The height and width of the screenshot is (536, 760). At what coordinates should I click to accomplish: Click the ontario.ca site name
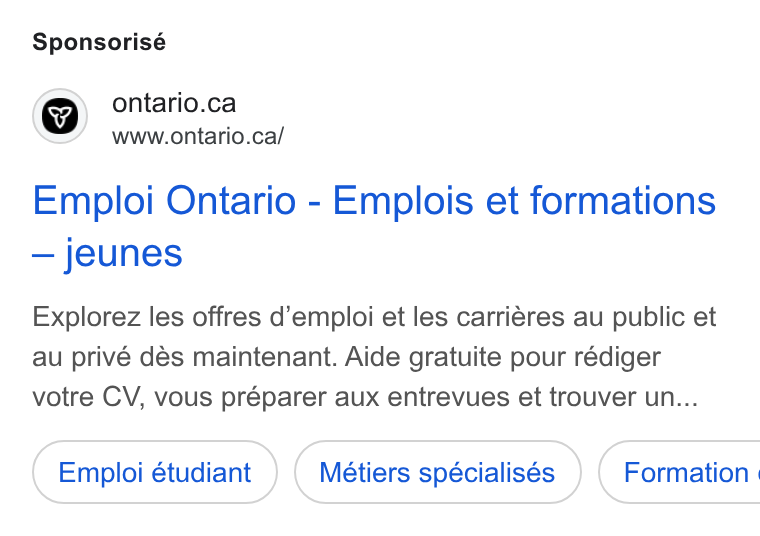point(174,103)
